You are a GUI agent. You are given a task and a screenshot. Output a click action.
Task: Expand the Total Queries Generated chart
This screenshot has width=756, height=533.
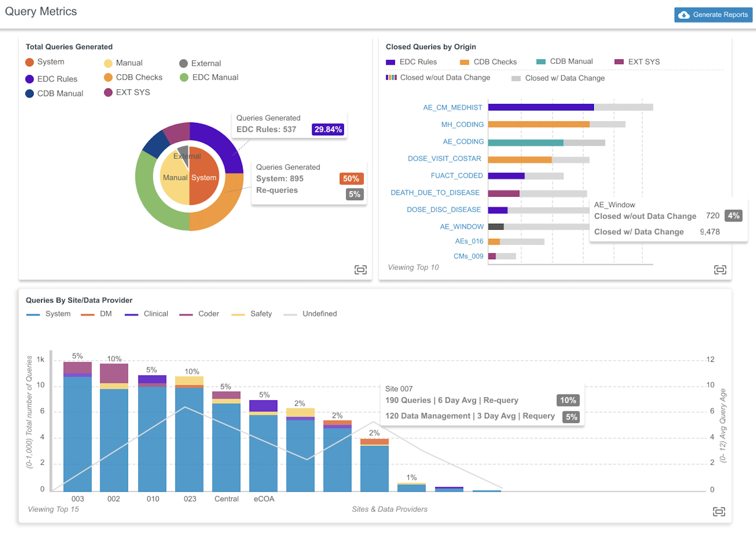(x=360, y=270)
